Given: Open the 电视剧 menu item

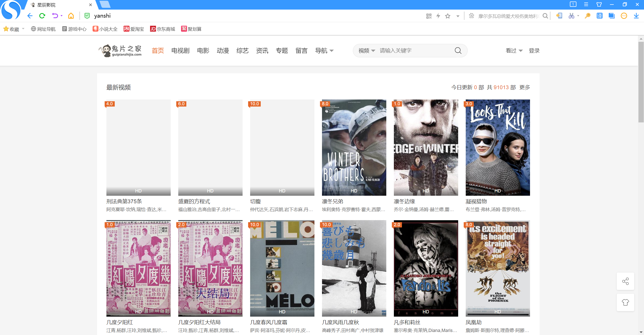Looking at the screenshot, I should click(x=180, y=51).
